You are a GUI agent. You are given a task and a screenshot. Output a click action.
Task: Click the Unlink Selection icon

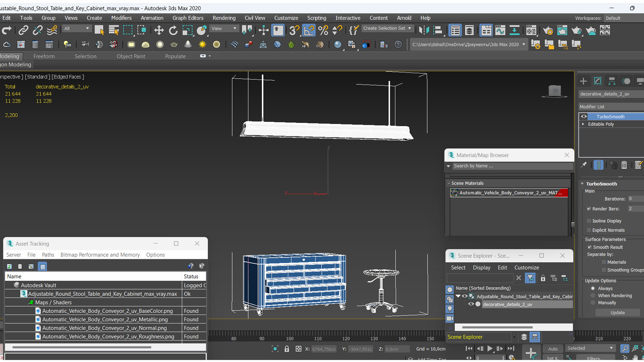coord(38,31)
